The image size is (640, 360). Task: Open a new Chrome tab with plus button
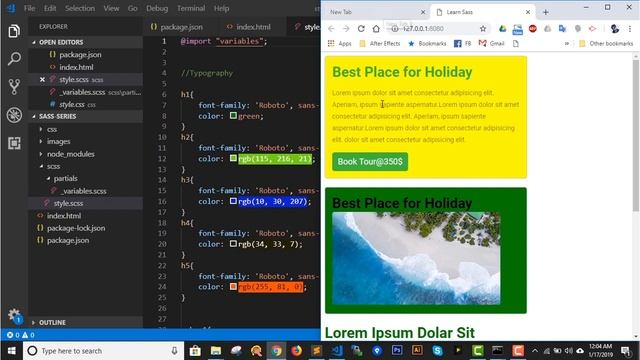(x=546, y=12)
